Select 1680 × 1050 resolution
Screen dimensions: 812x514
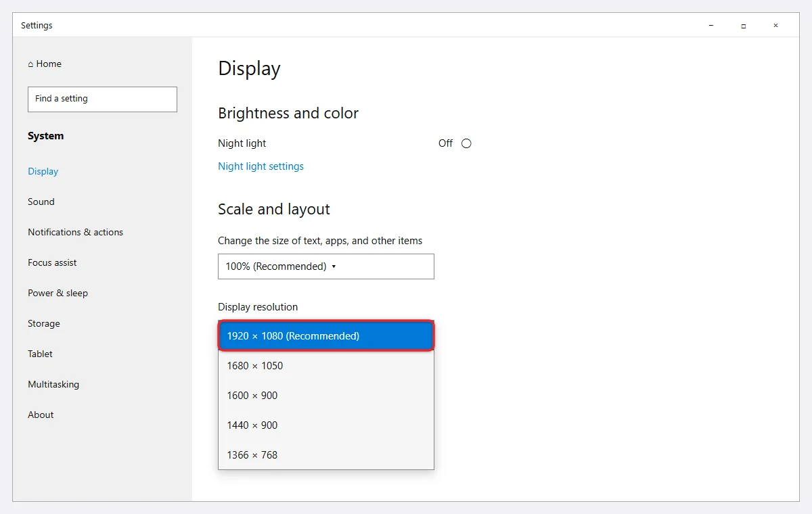[x=326, y=366]
